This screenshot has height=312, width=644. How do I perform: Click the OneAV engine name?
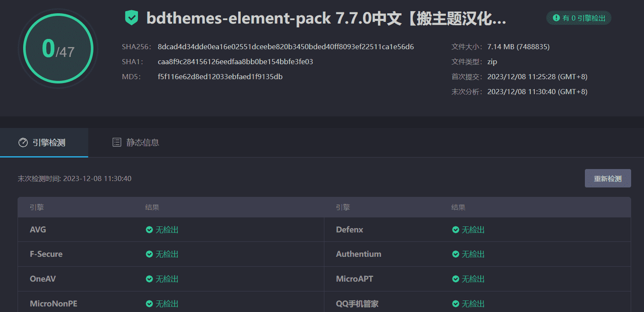[42, 279]
